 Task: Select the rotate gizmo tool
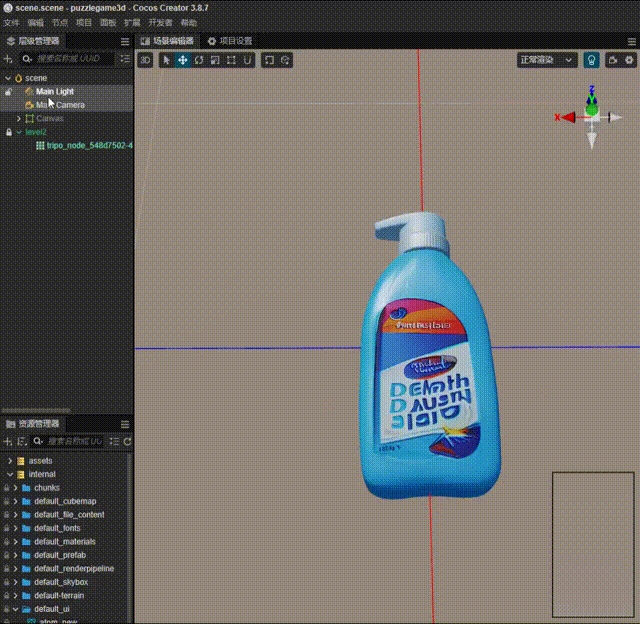[x=199, y=60]
